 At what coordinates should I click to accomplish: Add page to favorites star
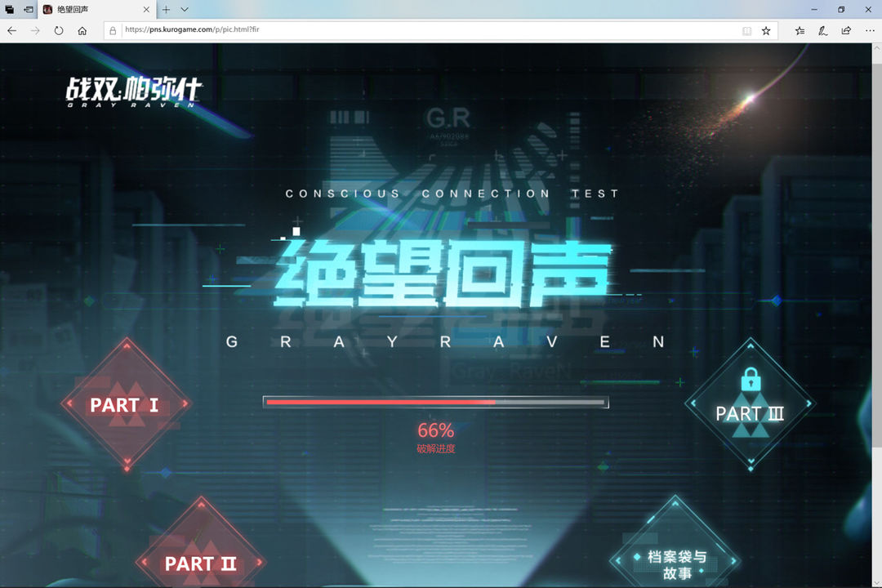(765, 31)
